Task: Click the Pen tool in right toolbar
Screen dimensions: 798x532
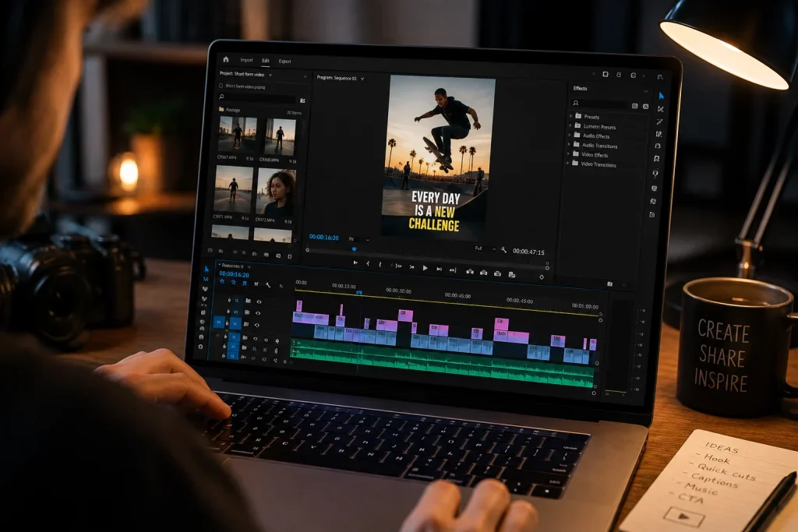Action: click(659, 122)
